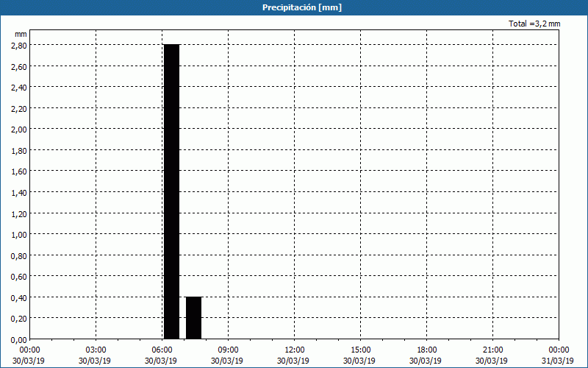The image size is (588, 368).
Task: Click the 09:00 30/03/19 time label
Action: [x=227, y=355]
